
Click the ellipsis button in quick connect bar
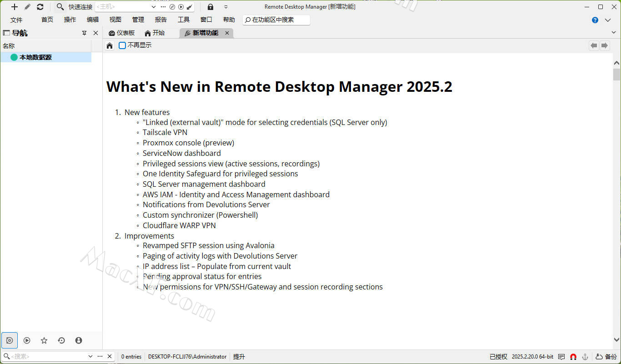pos(163,7)
